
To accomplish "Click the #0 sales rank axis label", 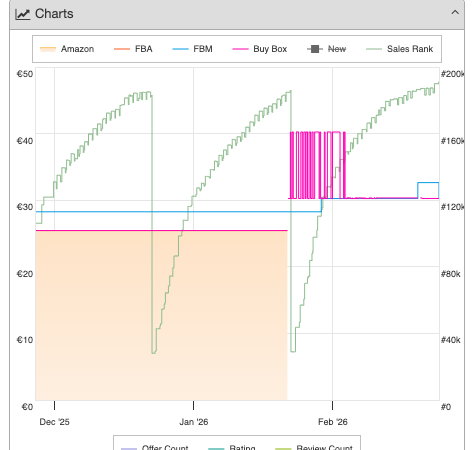I will click(x=446, y=407).
